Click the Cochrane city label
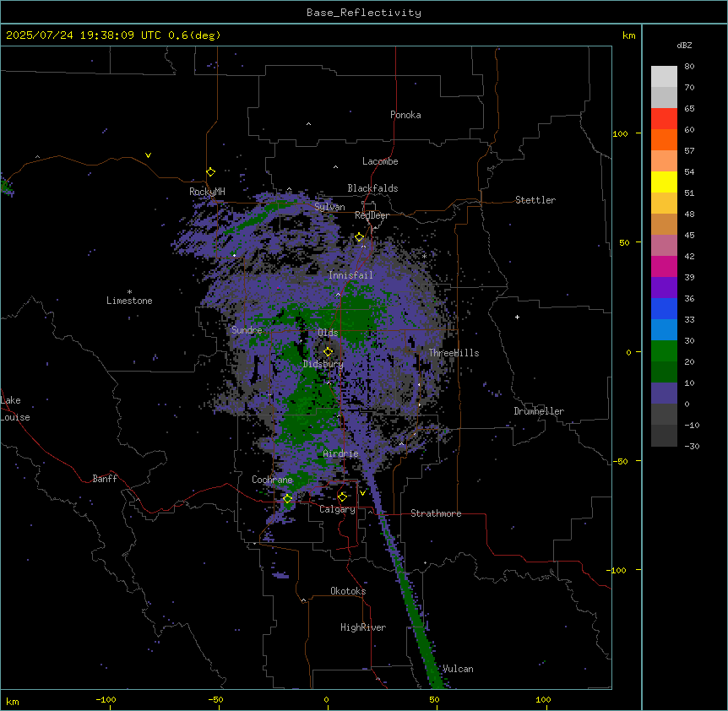The image size is (728, 711). coord(272,480)
